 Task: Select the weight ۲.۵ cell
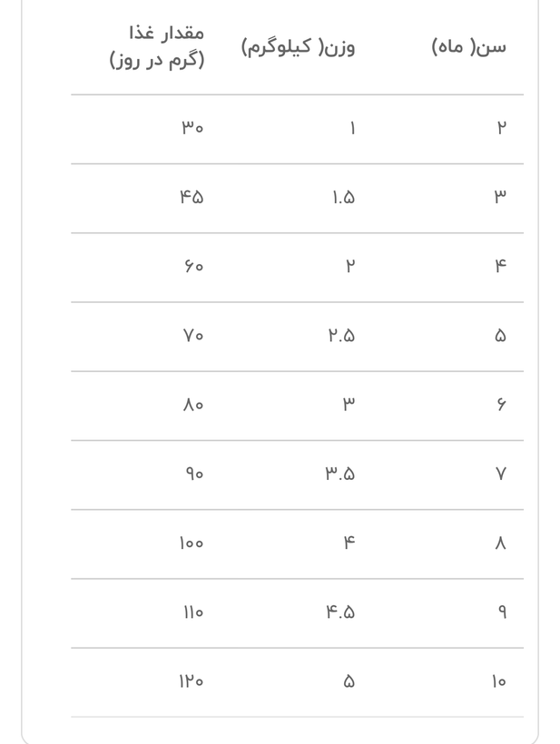coord(341,336)
